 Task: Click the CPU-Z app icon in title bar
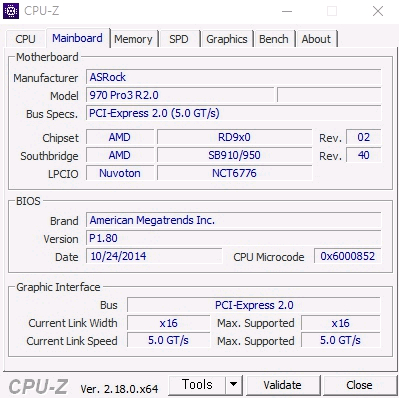tap(11, 11)
